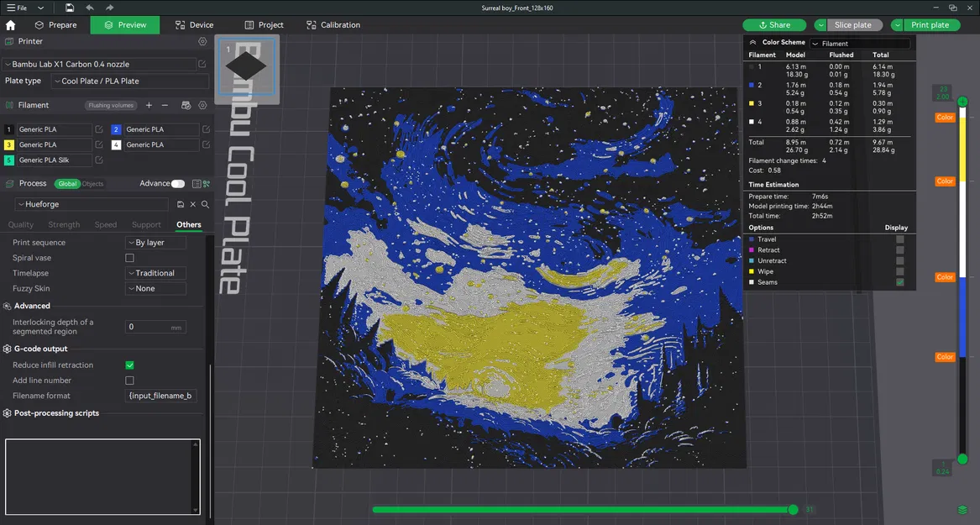
Task: Click the Share button
Action: [x=773, y=24]
